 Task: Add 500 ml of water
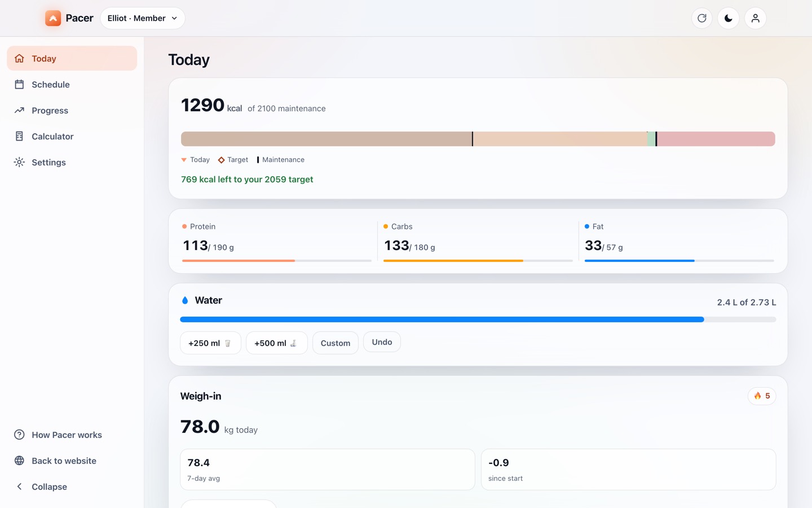click(x=276, y=343)
